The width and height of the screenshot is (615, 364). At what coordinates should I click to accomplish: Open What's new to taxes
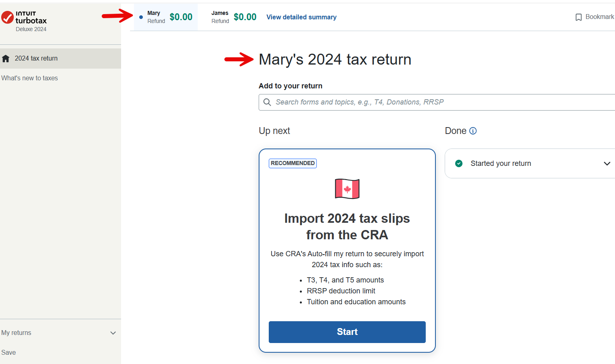[29, 78]
